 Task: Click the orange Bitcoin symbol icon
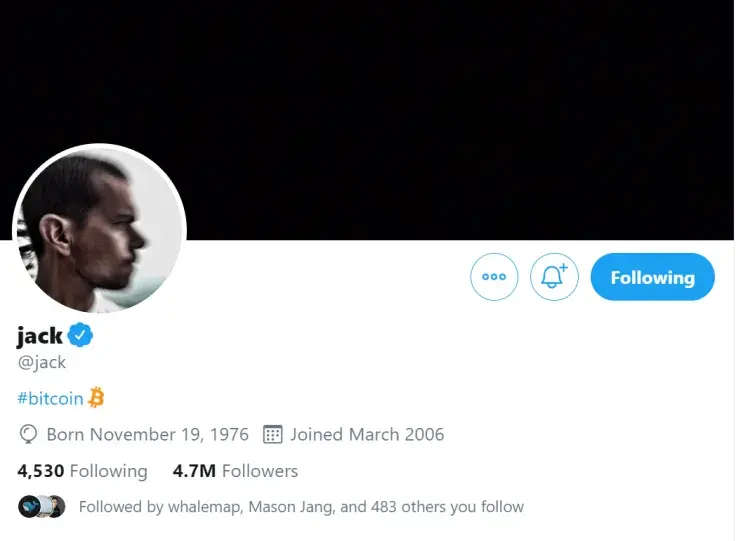tap(96, 398)
